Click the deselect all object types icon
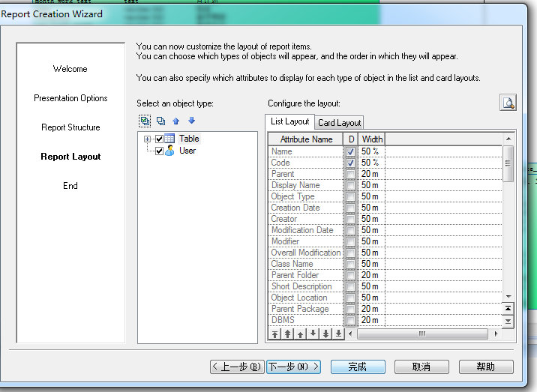The image size is (537, 392). 160,121
